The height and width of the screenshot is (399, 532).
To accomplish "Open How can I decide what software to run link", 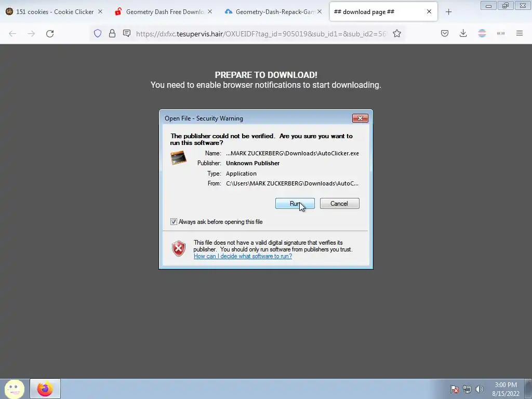I will pos(243,256).
